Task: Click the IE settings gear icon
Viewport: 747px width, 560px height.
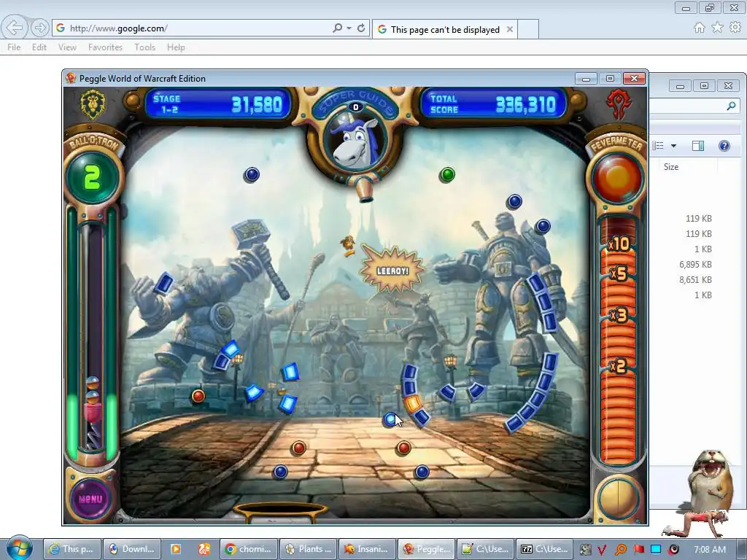Action: [735, 28]
